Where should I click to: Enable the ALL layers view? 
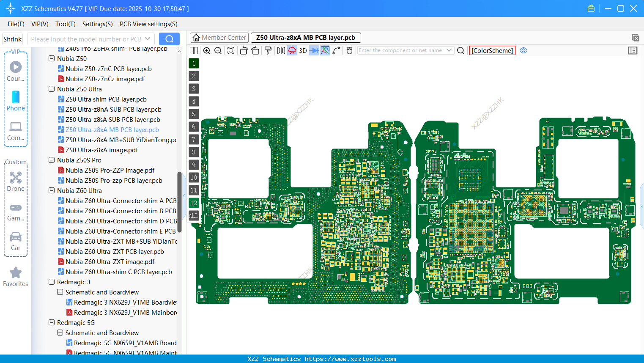(x=194, y=216)
